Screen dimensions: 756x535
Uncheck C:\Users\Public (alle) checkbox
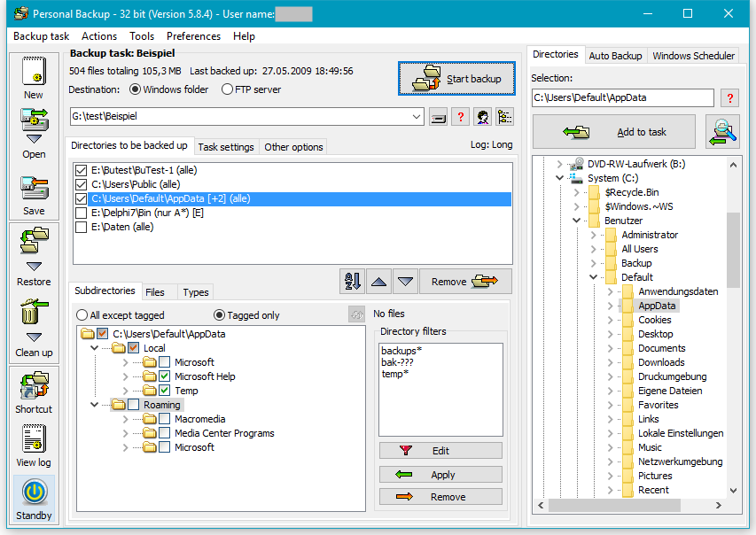click(x=81, y=184)
